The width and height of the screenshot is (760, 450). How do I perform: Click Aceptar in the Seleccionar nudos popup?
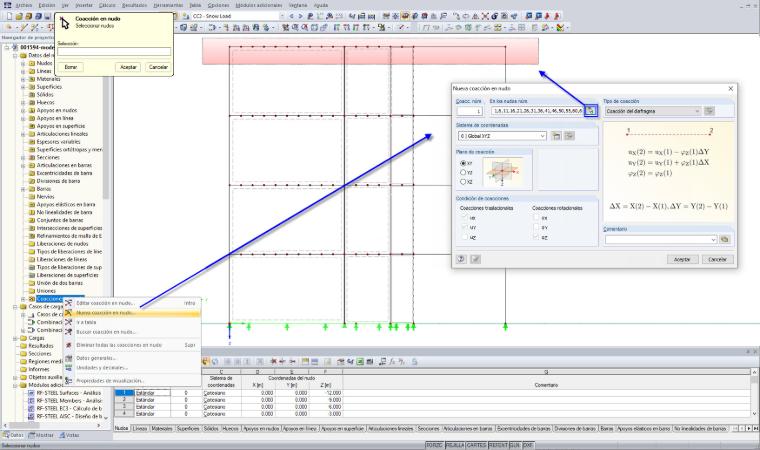pos(128,67)
